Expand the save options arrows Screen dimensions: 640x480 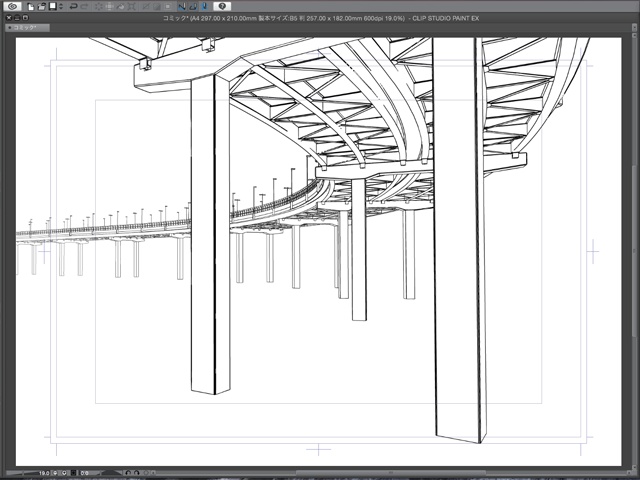tap(61, 6)
